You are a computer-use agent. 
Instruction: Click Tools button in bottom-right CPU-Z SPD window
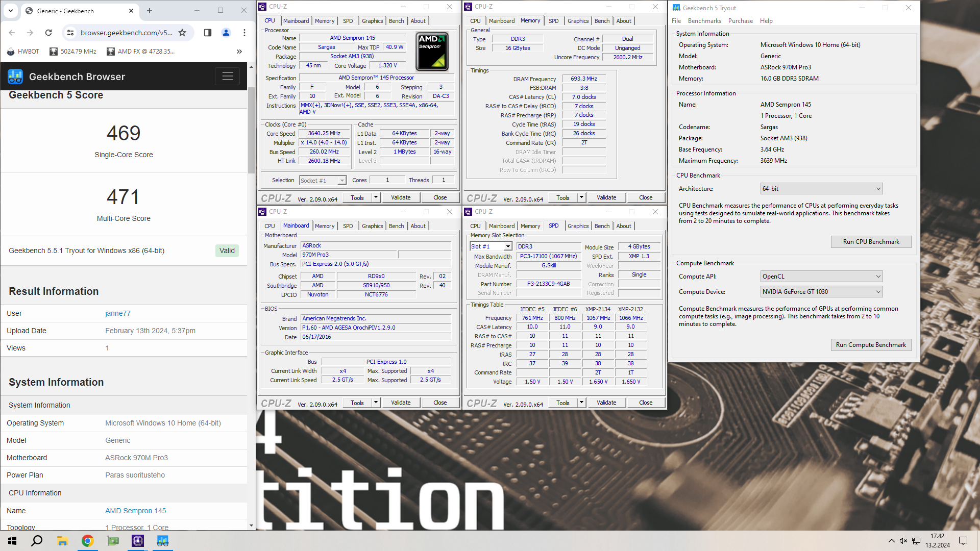tap(563, 403)
